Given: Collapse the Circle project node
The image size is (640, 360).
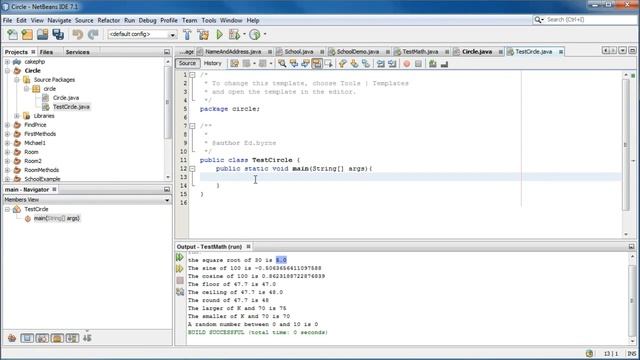Looking at the screenshot, I should pos(7,71).
